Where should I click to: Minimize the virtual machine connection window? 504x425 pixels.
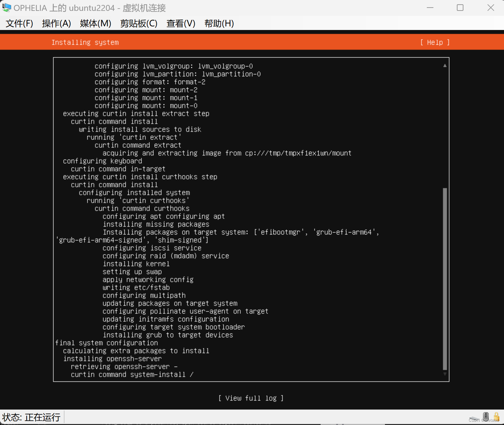pyautogui.click(x=430, y=8)
